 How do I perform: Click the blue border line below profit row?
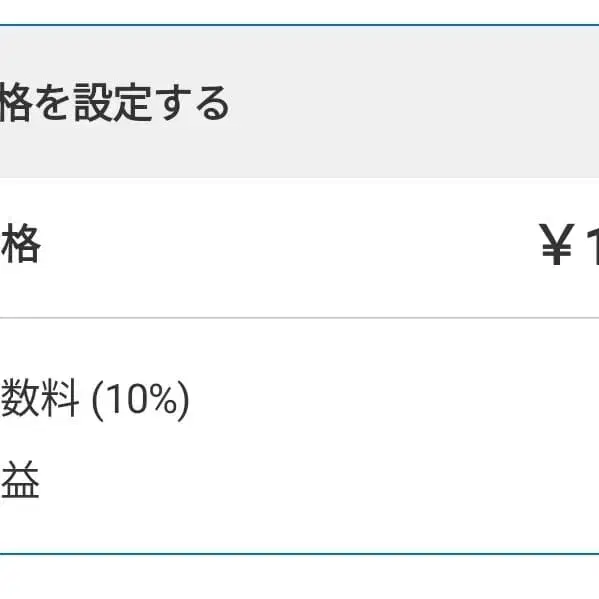point(300,554)
